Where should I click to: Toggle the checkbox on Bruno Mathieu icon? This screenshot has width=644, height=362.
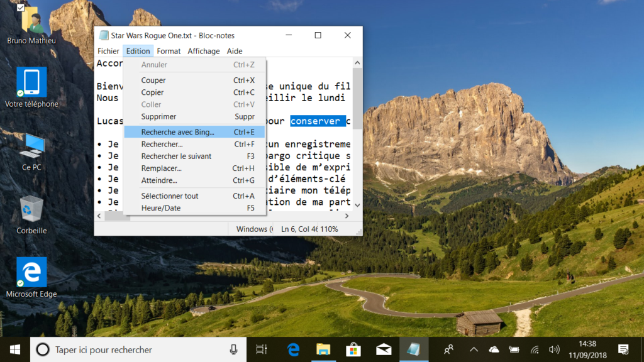point(21,8)
